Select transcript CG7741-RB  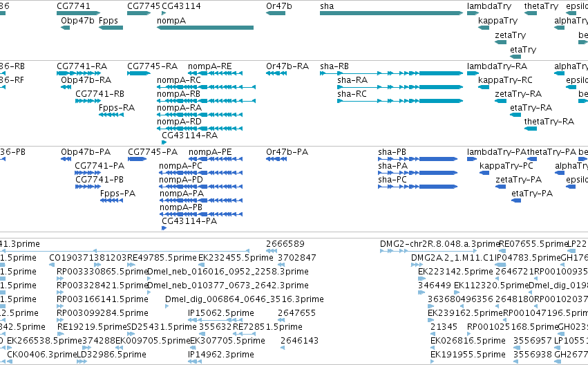(99, 94)
